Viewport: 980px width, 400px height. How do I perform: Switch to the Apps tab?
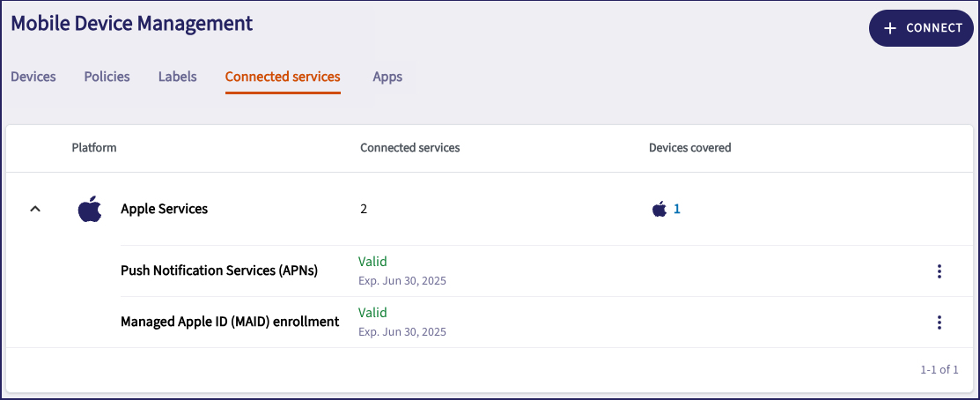point(387,77)
